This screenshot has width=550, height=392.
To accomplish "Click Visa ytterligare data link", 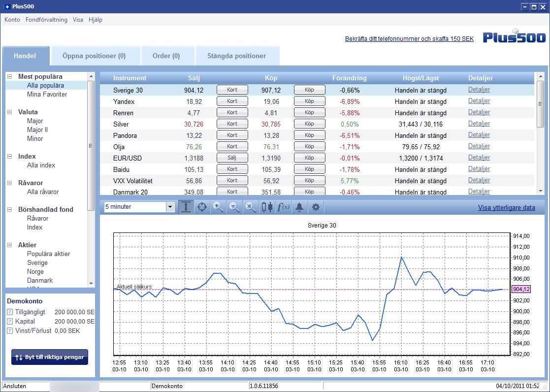I will 507,207.
